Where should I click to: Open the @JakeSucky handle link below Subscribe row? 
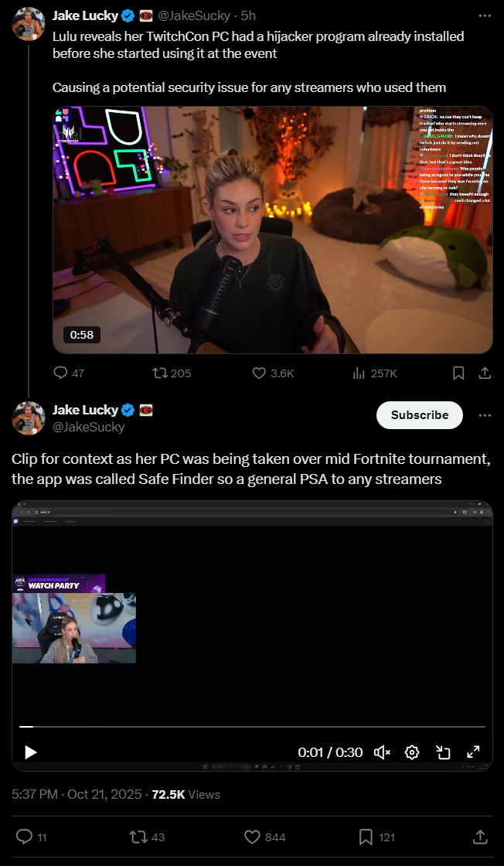[88, 427]
